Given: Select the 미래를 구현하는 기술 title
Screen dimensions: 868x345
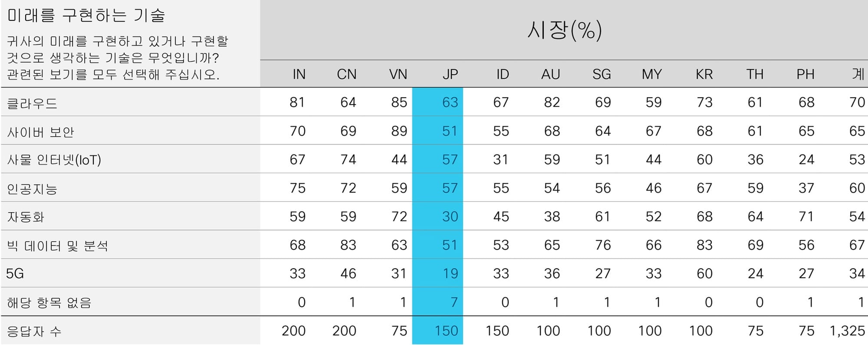Looking at the screenshot, I should [86, 15].
